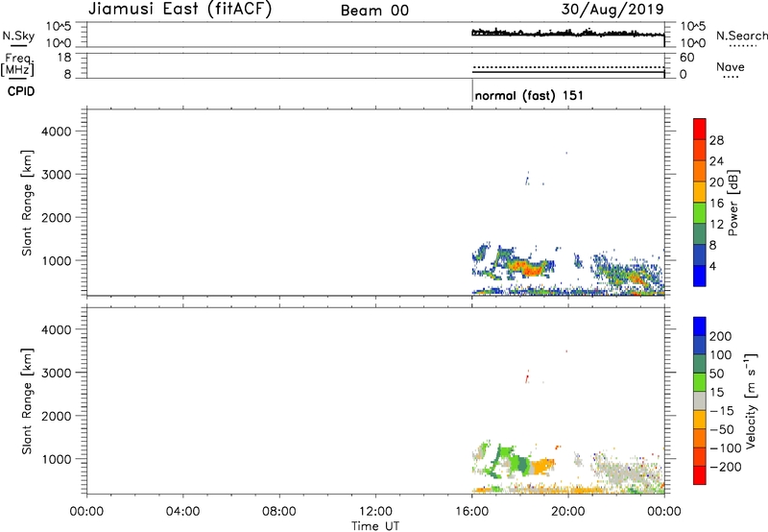Click the 'Time UT' axis label
The width and height of the screenshot is (768, 532).
[375, 526]
